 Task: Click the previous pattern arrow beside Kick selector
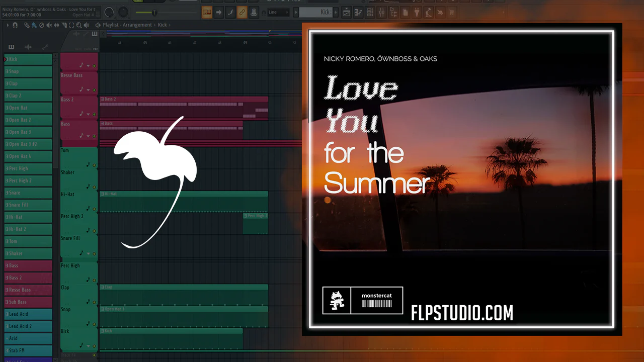click(296, 12)
